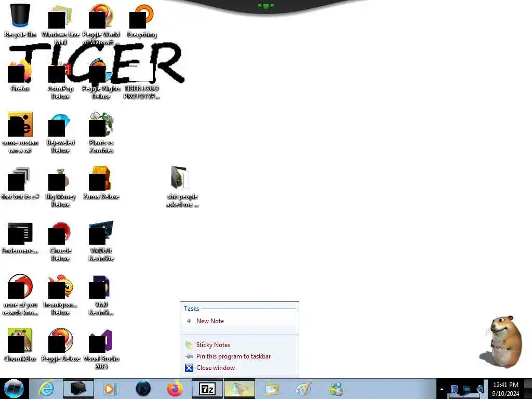
Task: Launch Paint from the taskbar
Action: tap(303, 389)
